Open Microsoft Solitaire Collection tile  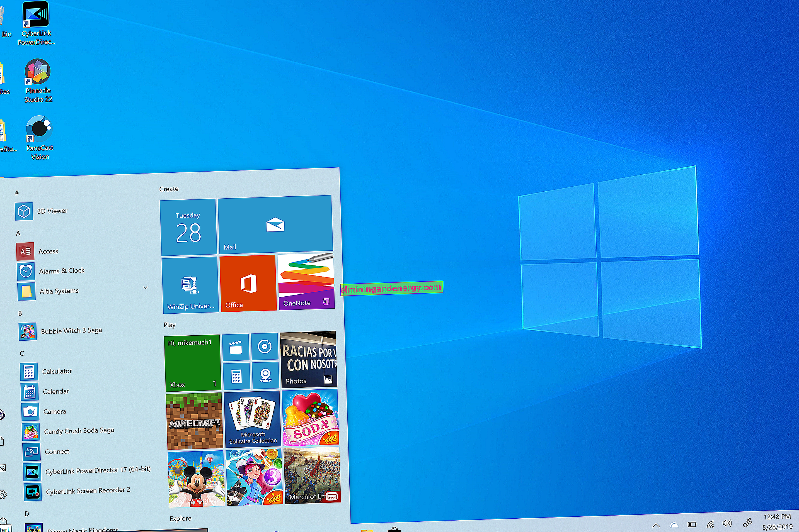[x=253, y=419]
